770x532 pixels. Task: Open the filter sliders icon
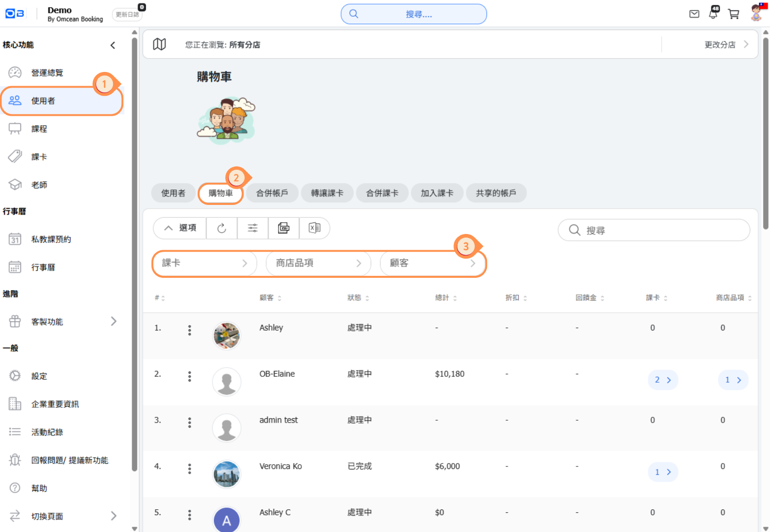(x=252, y=228)
